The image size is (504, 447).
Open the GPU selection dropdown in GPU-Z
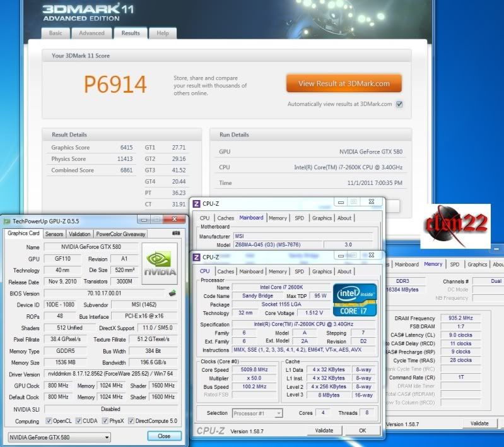[x=59, y=438]
